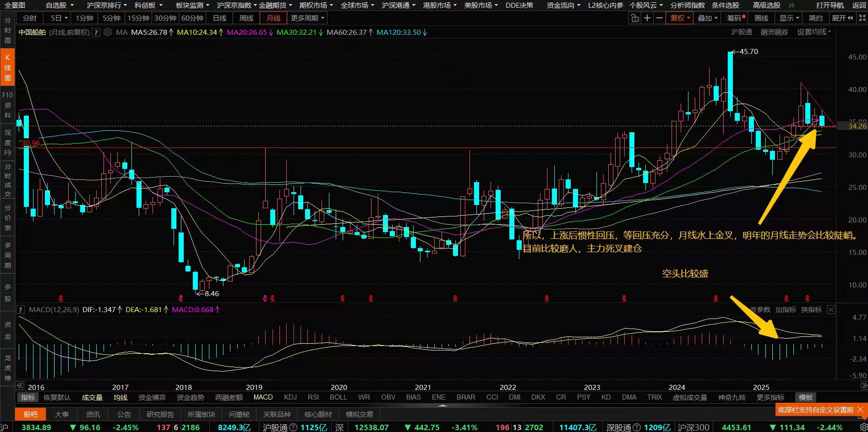
Task: Open 资金 in the sidebar
Action: tap(7, 330)
